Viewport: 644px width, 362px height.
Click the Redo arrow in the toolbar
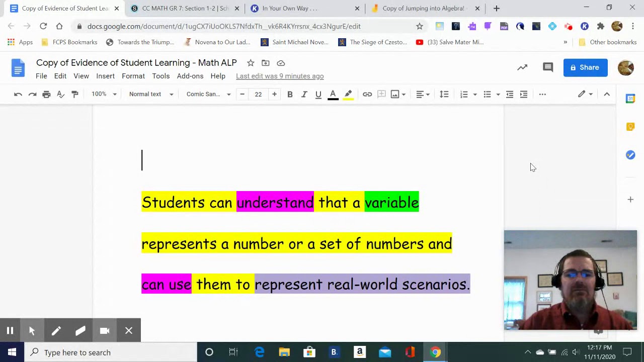[32, 94]
